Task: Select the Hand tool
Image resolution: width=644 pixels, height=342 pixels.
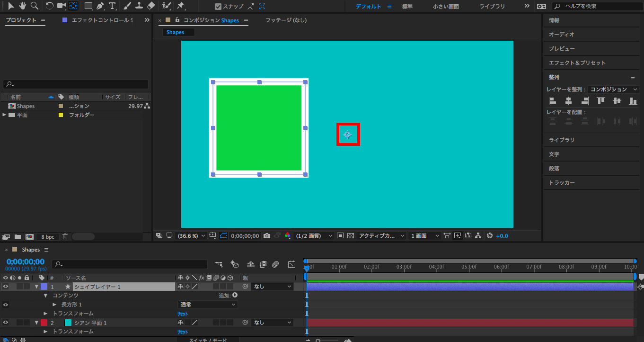Action: (22, 6)
